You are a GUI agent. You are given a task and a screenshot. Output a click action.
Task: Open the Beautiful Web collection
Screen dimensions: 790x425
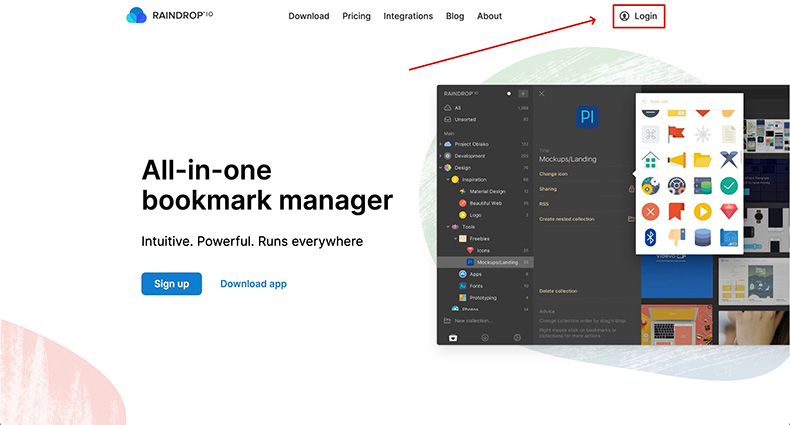click(486, 203)
